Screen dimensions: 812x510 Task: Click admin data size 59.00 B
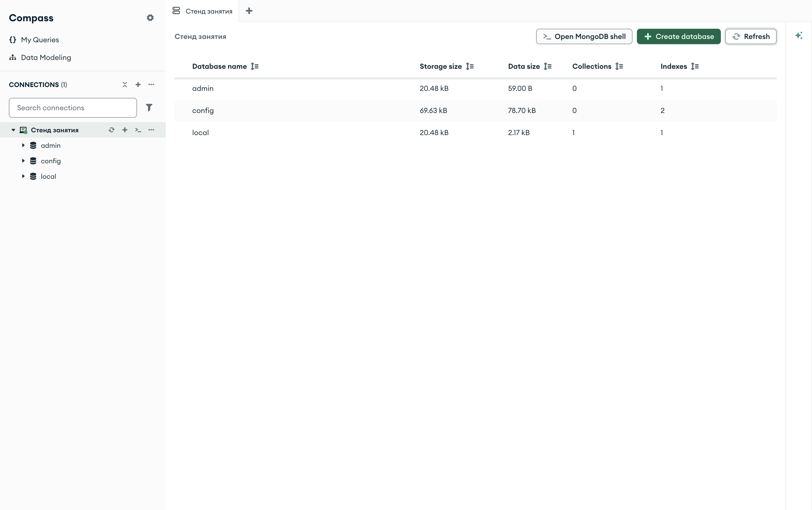[520, 88]
